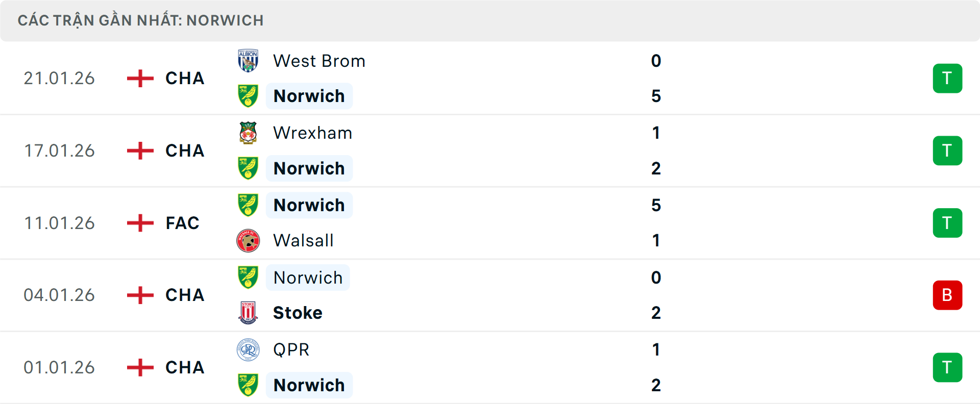980x404 pixels.
Task: Click Norwich crest in West Brom match
Action: 248,96
